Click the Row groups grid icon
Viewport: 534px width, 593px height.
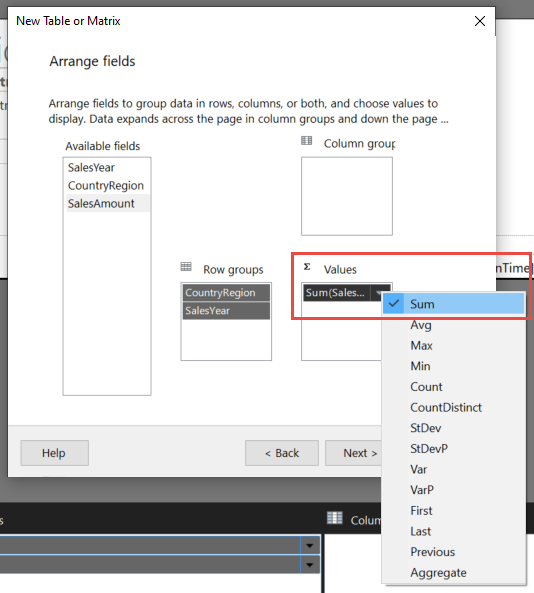coord(186,267)
